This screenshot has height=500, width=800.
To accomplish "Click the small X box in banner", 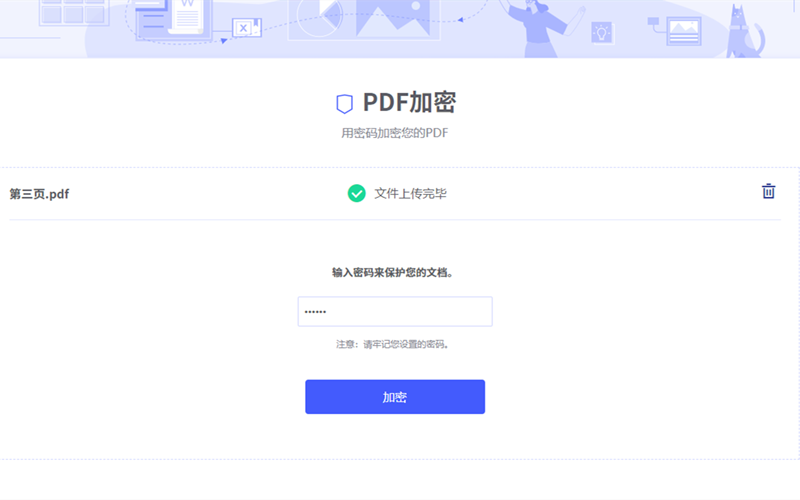I will coord(245,28).
